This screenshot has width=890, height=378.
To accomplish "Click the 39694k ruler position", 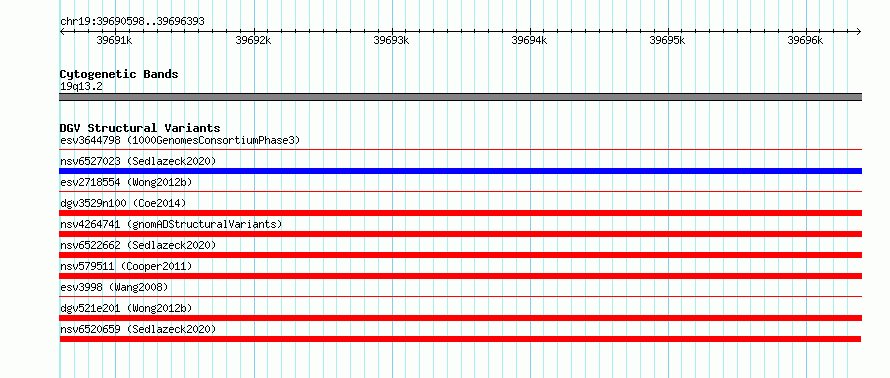I will [x=530, y=40].
